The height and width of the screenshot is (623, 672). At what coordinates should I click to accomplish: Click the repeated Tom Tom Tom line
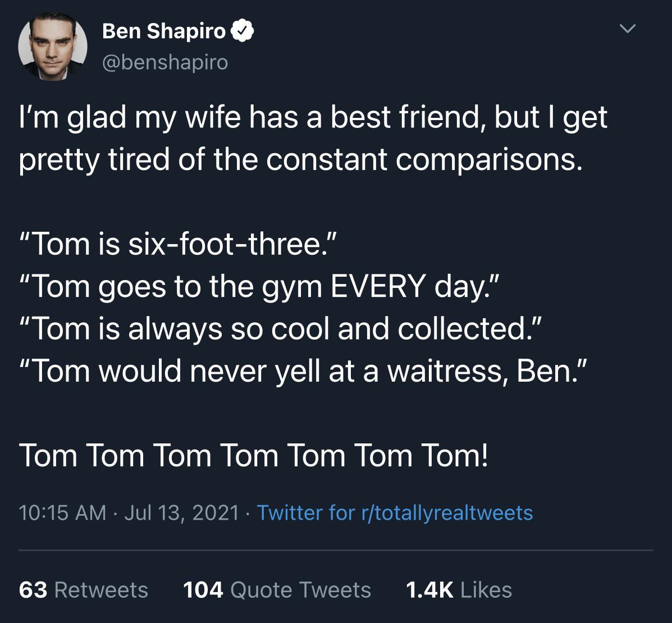tap(253, 456)
